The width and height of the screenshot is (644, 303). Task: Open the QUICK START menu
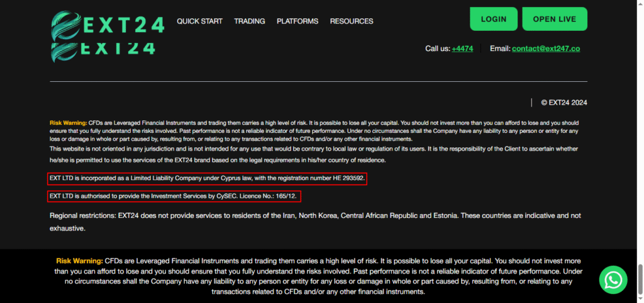pos(199,21)
